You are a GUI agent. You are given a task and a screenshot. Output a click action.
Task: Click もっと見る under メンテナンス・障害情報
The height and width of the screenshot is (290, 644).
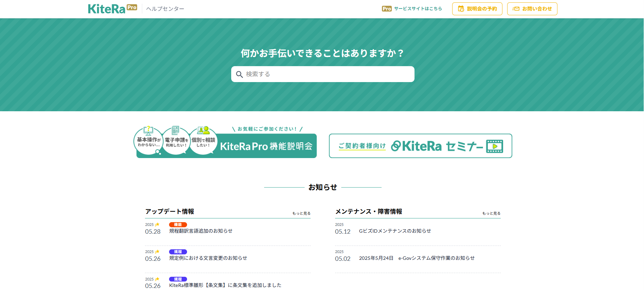pyautogui.click(x=491, y=213)
